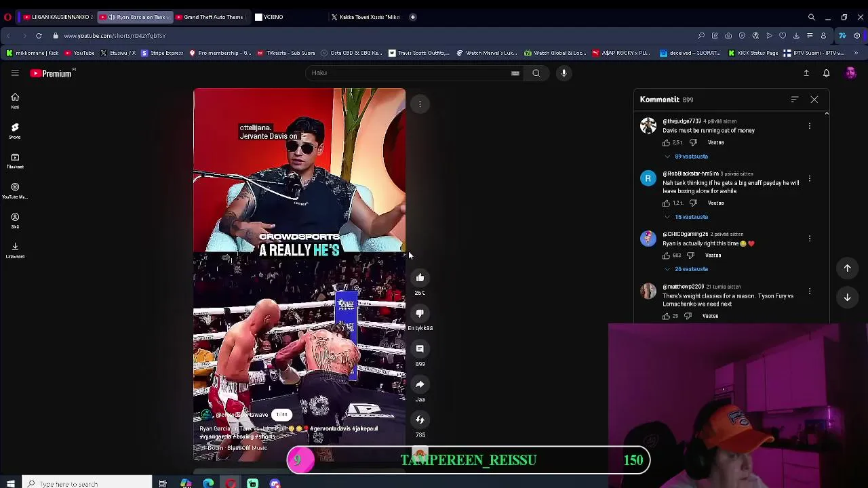Share the Short with Jaa
Image resolution: width=868 pixels, height=488 pixels.
pos(420,384)
